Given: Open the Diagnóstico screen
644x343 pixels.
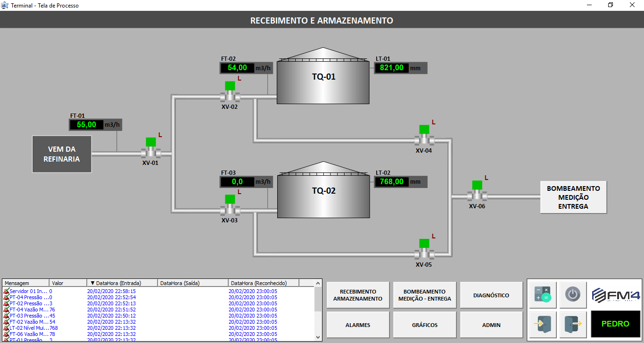Looking at the screenshot, I should 491,295.
